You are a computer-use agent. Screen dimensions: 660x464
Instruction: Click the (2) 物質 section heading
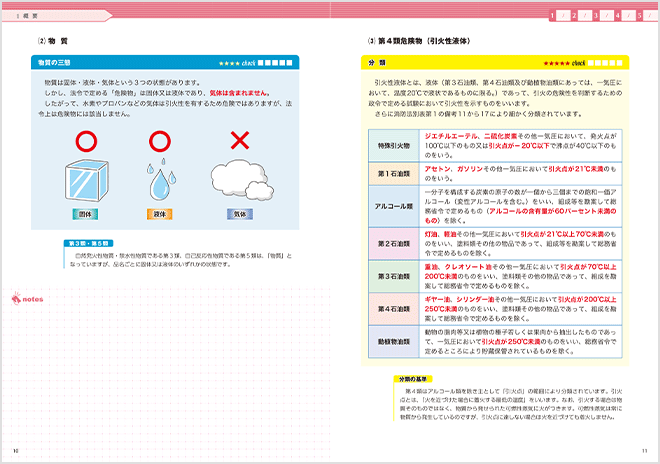[53, 41]
